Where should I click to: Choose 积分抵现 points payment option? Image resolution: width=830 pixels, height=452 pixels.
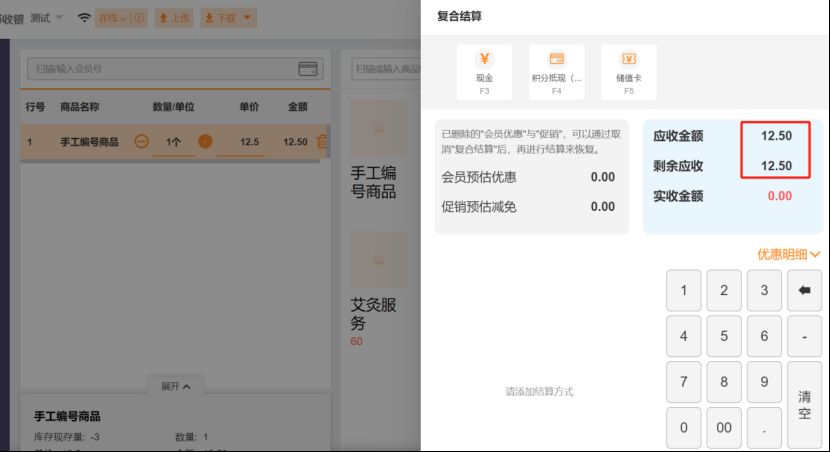point(557,71)
